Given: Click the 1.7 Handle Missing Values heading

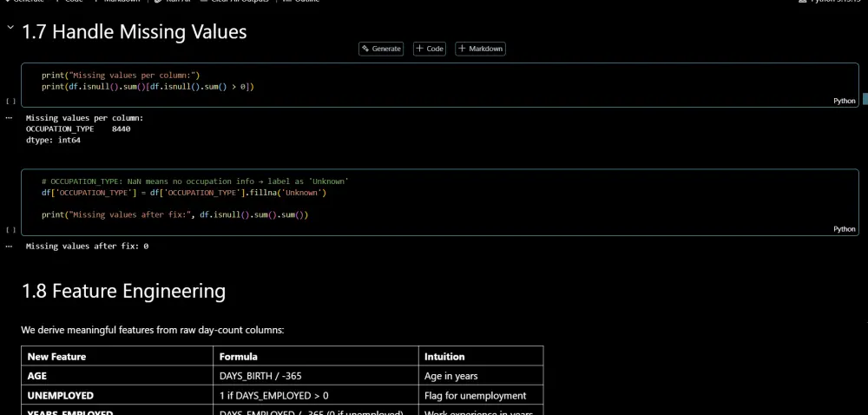Looking at the screenshot, I should tap(134, 31).
